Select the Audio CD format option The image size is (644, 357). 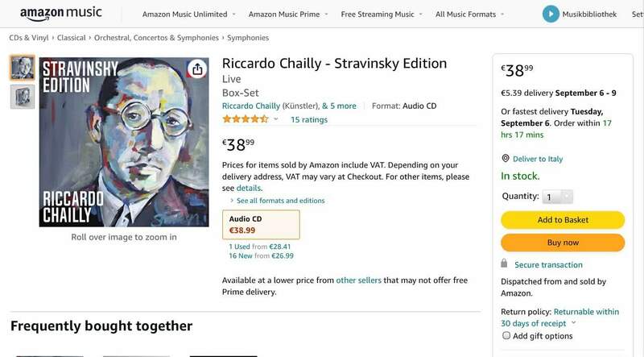coord(260,224)
